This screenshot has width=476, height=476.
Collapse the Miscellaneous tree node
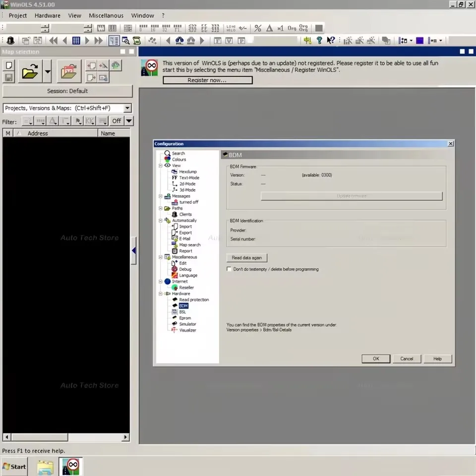pos(160,257)
